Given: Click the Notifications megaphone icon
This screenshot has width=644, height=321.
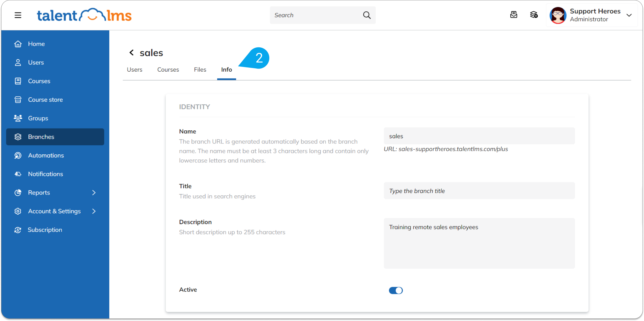Looking at the screenshot, I should tap(18, 174).
